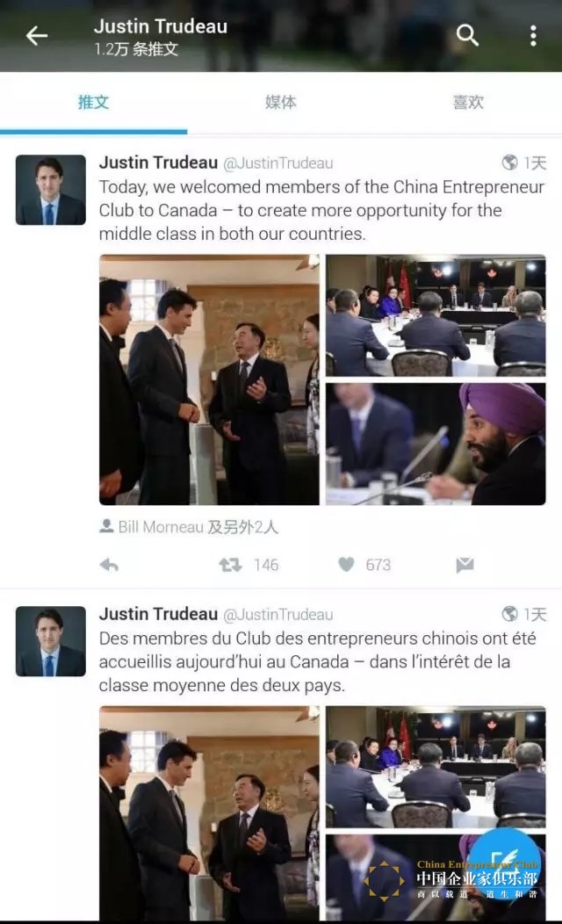Tap Trudeau avatar on first tweet
The image size is (562, 924).
pos(51,190)
